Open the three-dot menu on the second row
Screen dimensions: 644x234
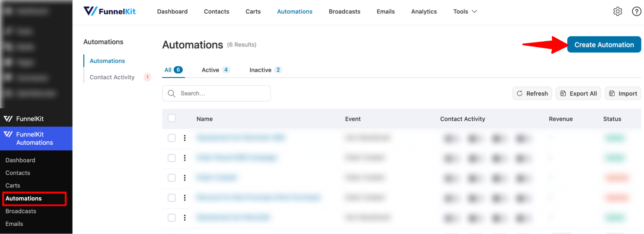pos(185,158)
